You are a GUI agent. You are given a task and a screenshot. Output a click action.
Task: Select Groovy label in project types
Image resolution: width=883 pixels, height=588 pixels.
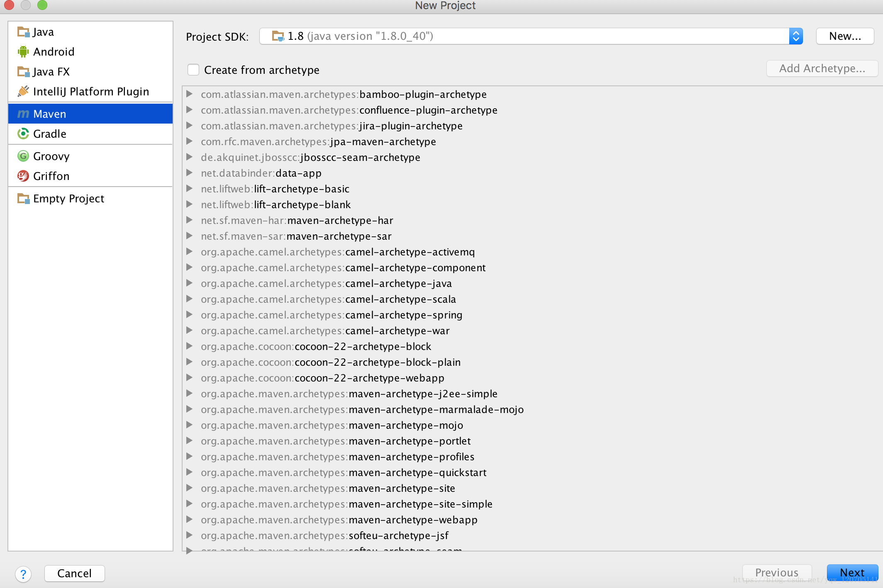tap(51, 156)
